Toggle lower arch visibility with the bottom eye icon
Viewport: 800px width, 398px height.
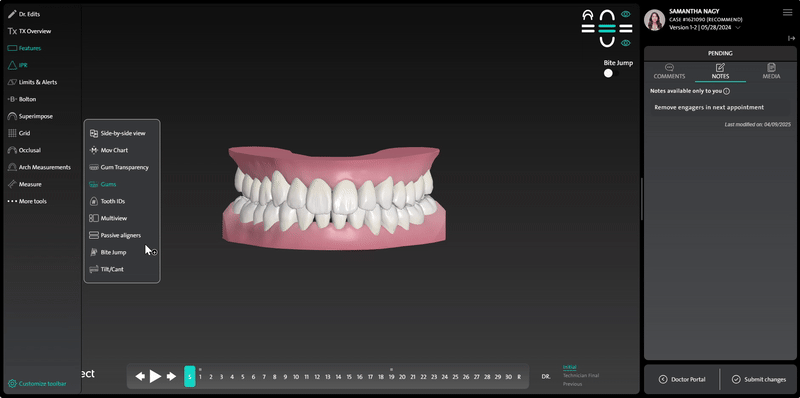click(626, 43)
